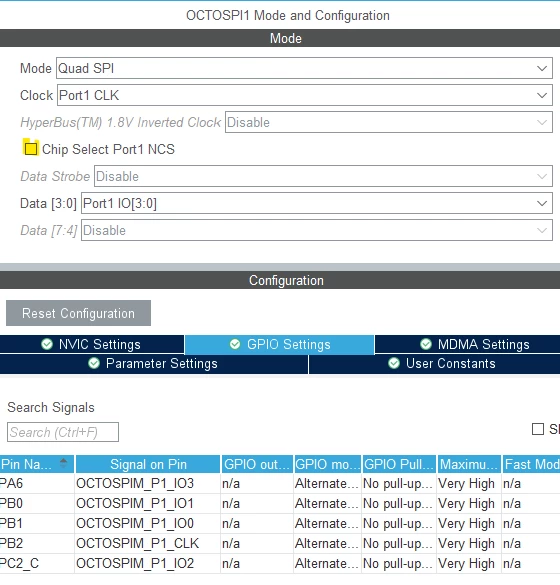
Task: Open the Data [7:4] dropdown
Action: pyautogui.click(x=317, y=230)
